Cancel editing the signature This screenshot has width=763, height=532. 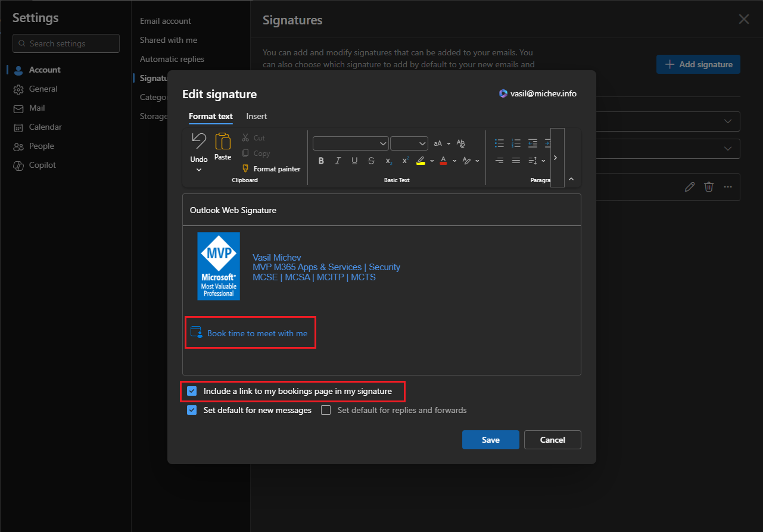click(553, 440)
